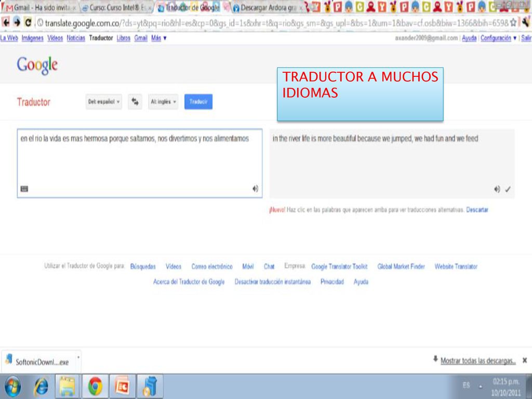
Task: Open Acerca del Traductor de Google
Action: 189,282
